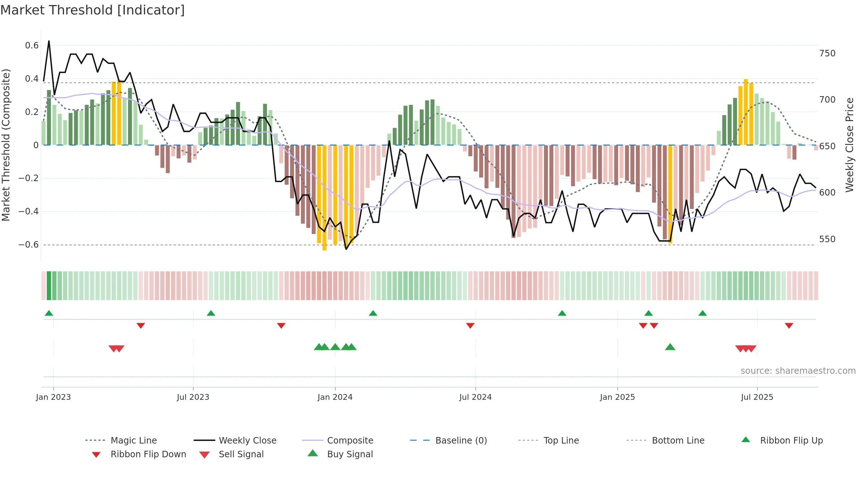Click the 600 price axis label
The width and height of the screenshot is (868, 488).
coord(827,193)
